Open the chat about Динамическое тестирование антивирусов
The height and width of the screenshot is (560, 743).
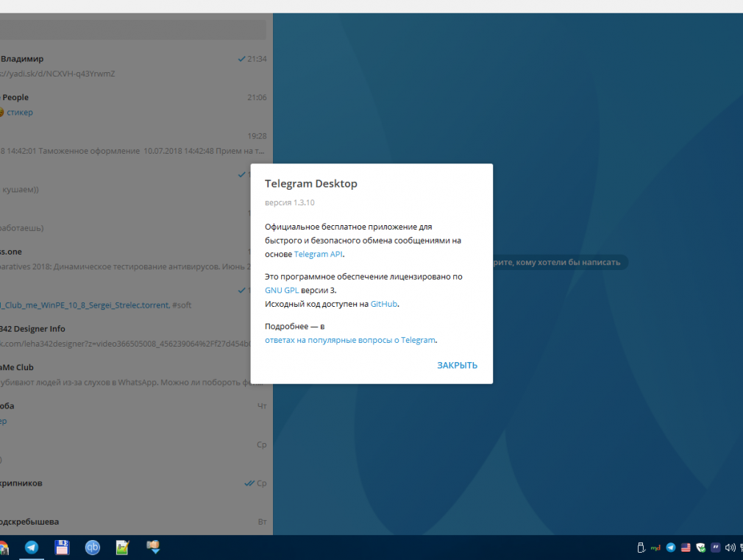point(125,259)
